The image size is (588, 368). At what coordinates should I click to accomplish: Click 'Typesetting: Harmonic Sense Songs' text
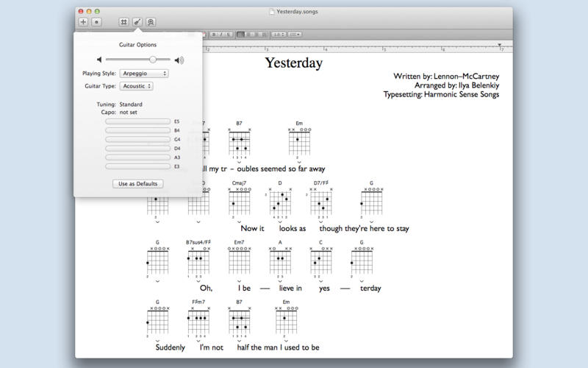point(442,94)
